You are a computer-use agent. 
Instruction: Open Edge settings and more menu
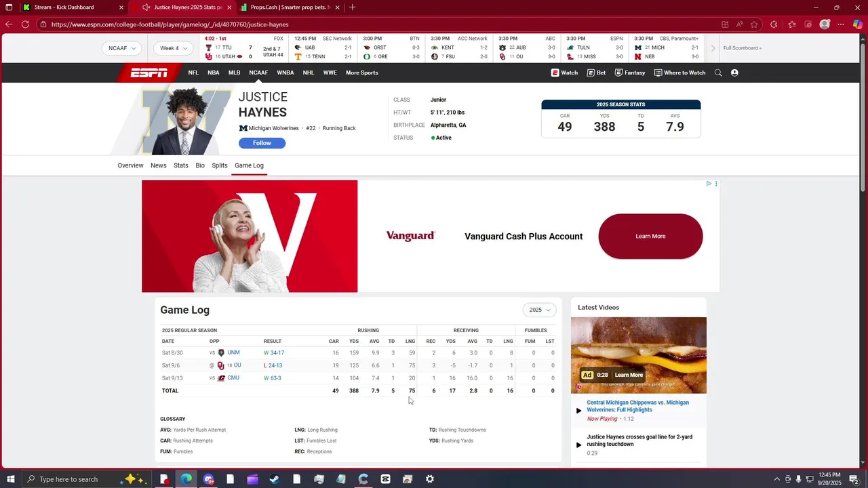click(x=841, y=24)
